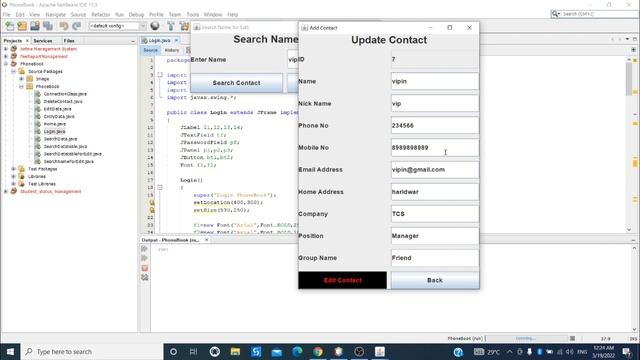Click the Output settings icon below stop

click(x=144, y=278)
